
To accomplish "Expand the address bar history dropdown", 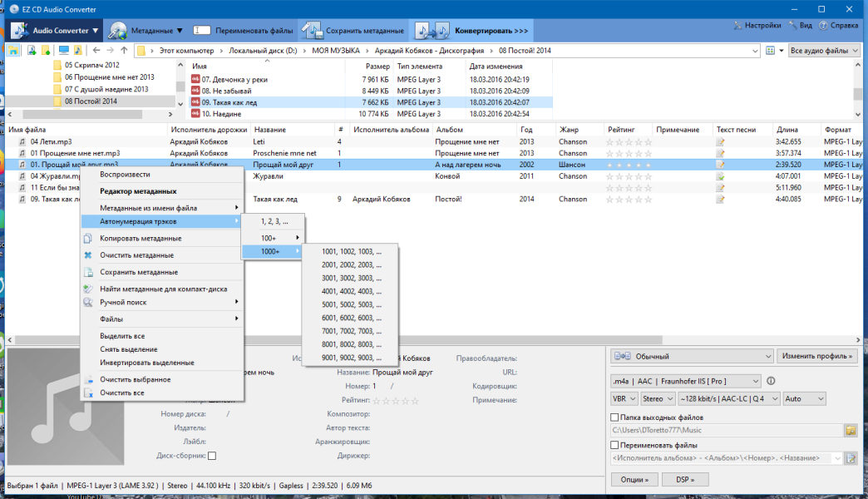I will (755, 51).
